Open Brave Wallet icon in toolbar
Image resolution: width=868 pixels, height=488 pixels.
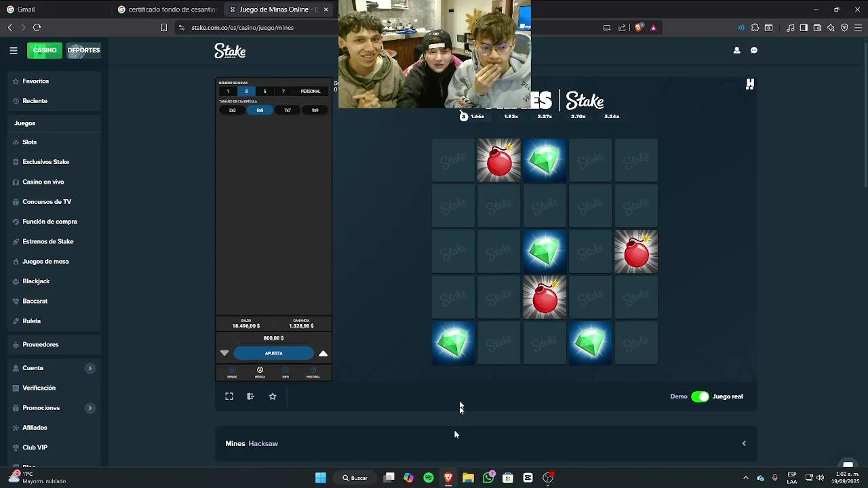point(817,28)
